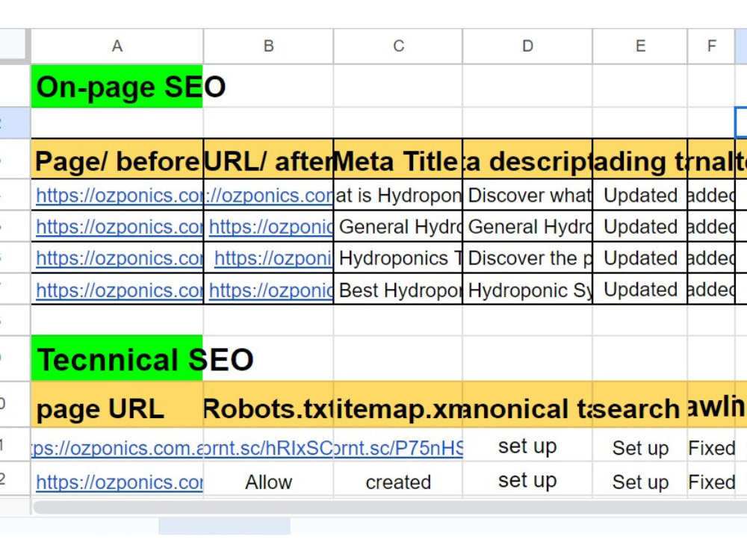Select 'Fixed' cell in the prnt.sc link row
747x560 pixels.
point(711,444)
